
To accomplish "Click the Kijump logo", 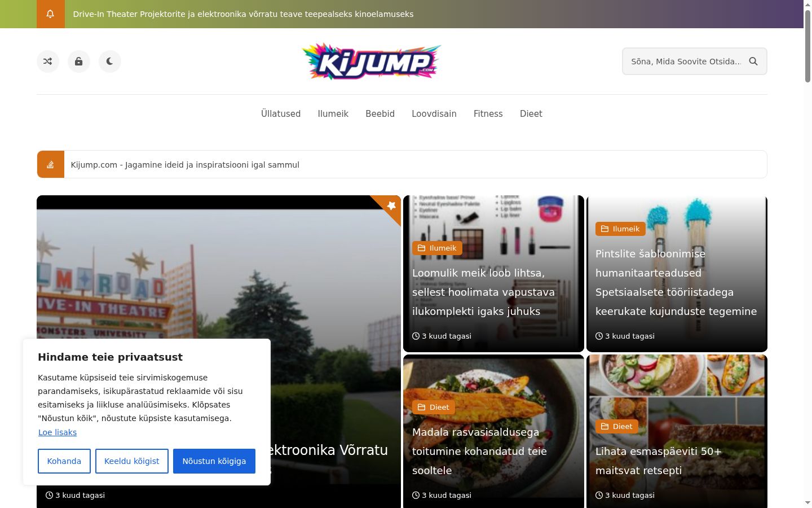I will pos(372,62).
